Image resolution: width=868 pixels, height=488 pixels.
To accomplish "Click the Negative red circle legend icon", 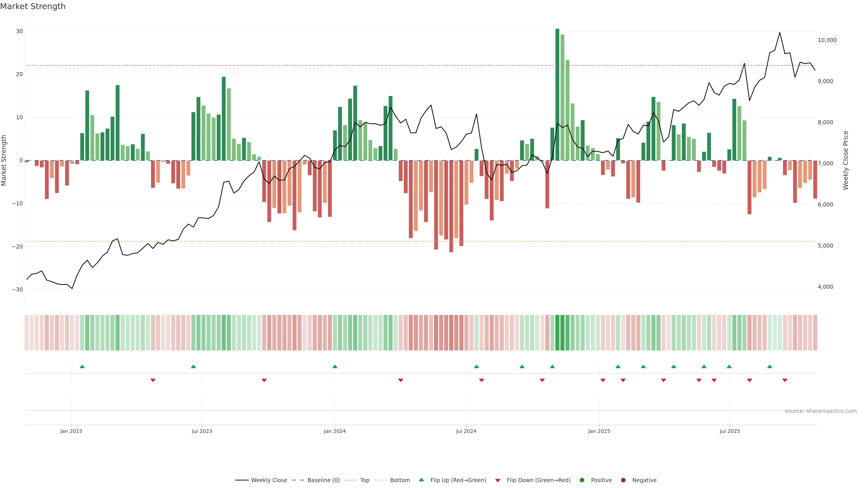I will point(623,480).
